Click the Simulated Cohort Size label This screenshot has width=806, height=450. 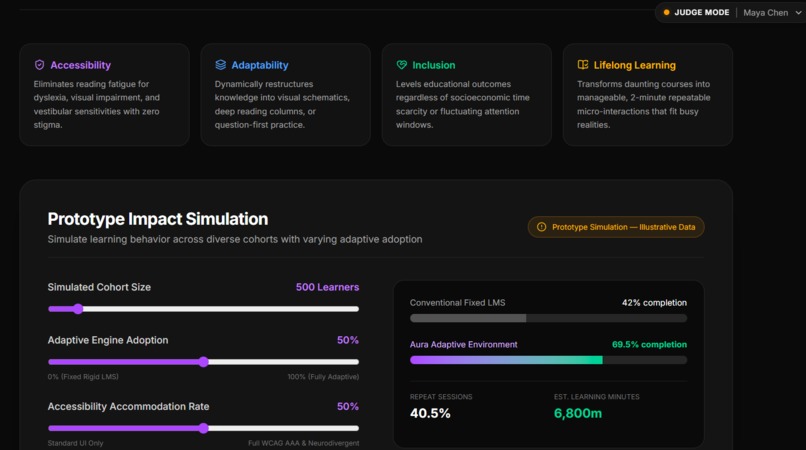point(99,287)
